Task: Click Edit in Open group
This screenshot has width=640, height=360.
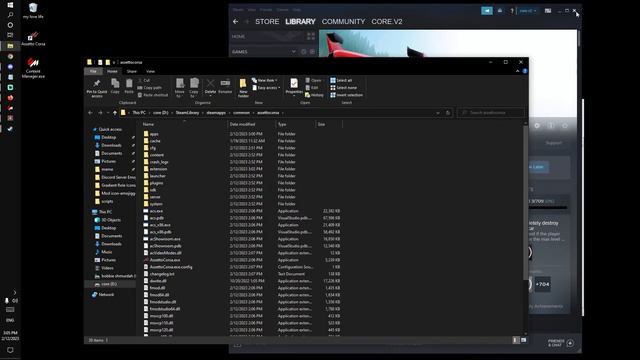Action: [312, 88]
